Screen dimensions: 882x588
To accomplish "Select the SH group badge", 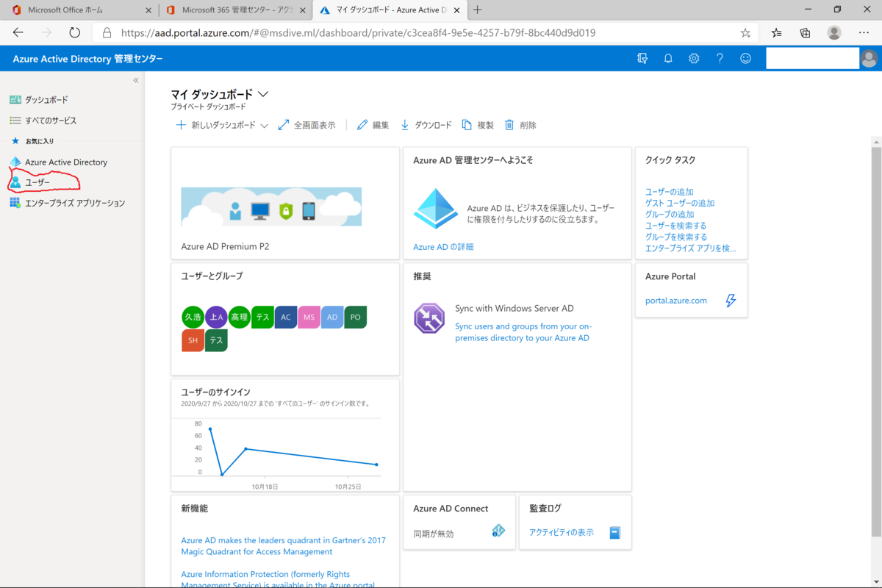I will click(x=193, y=340).
